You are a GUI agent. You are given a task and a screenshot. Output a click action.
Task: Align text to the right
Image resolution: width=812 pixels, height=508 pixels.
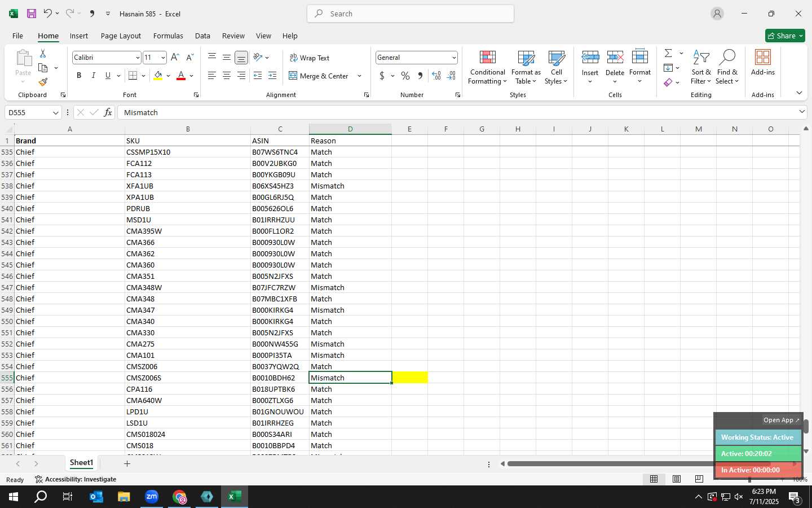pyautogui.click(x=241, y=76)
